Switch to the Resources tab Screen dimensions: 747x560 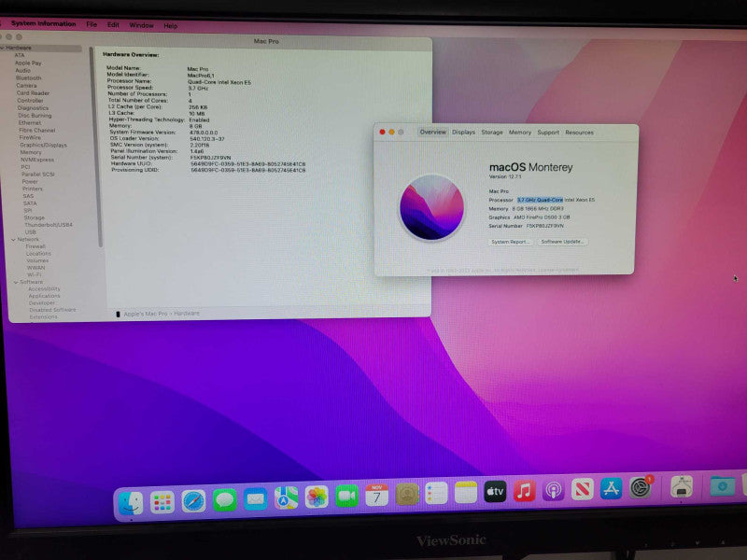tap(579, 133)
